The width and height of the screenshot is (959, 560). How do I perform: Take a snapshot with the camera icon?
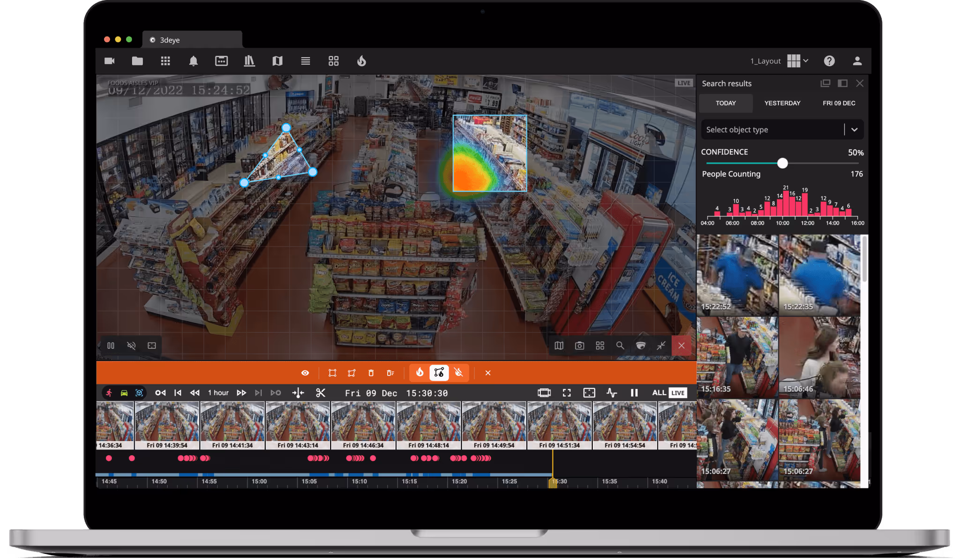(580, 346)
